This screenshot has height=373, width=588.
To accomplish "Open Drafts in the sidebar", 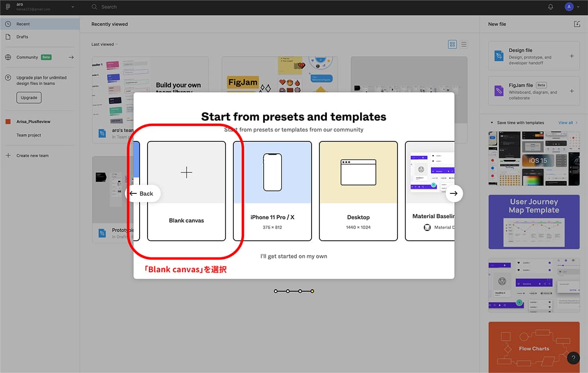I will [x=22, y=37].
